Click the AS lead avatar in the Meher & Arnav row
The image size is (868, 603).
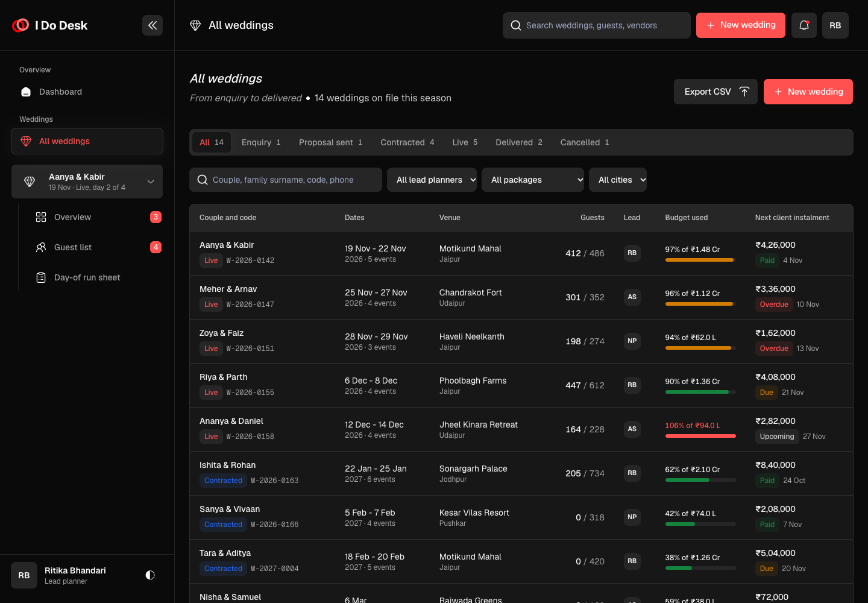pyautogui.click(x=632, y=297)
